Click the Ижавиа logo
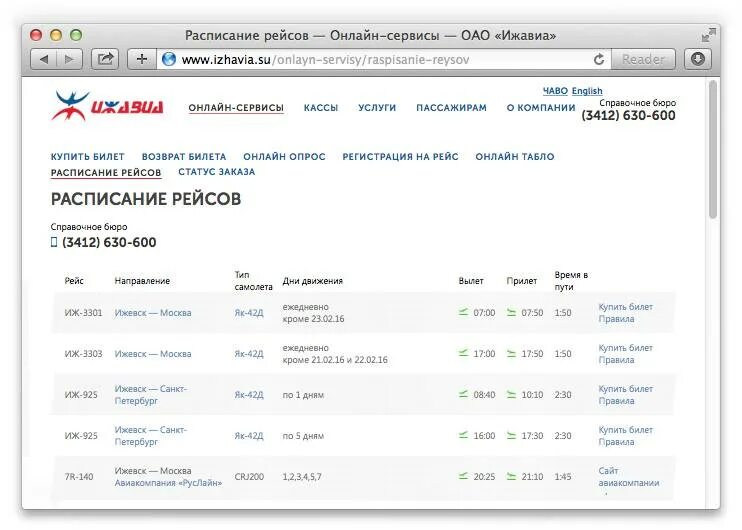The width and height of the screenshot is (742, 530). pos(107,106)
